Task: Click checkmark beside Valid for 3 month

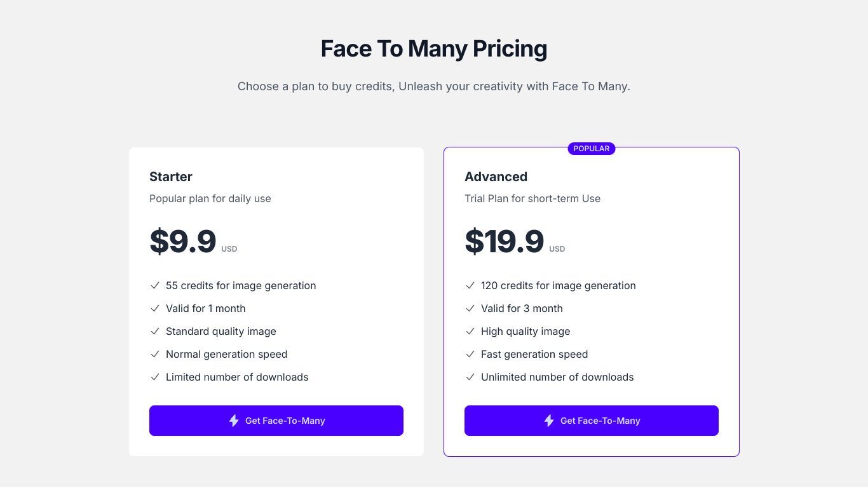Action: 470,309
